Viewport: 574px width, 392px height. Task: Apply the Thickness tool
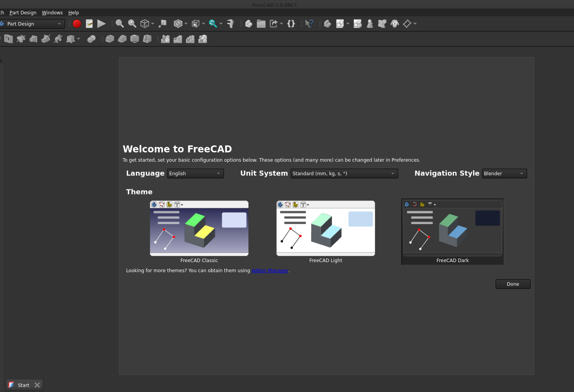[147, 39]
